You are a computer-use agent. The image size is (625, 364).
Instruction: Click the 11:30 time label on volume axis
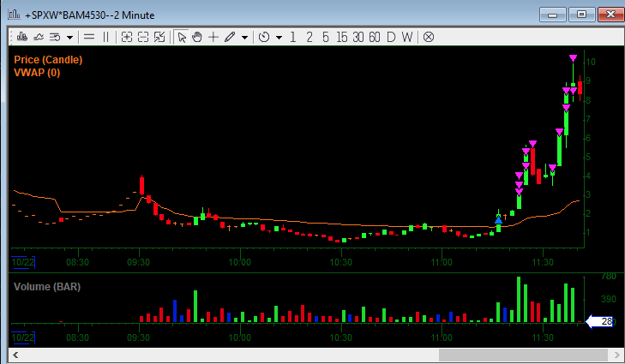(x=543, y=337)
